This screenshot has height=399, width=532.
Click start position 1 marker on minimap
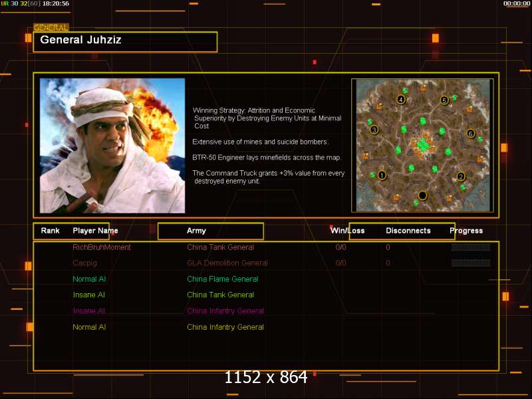click(x=382, y=176)
